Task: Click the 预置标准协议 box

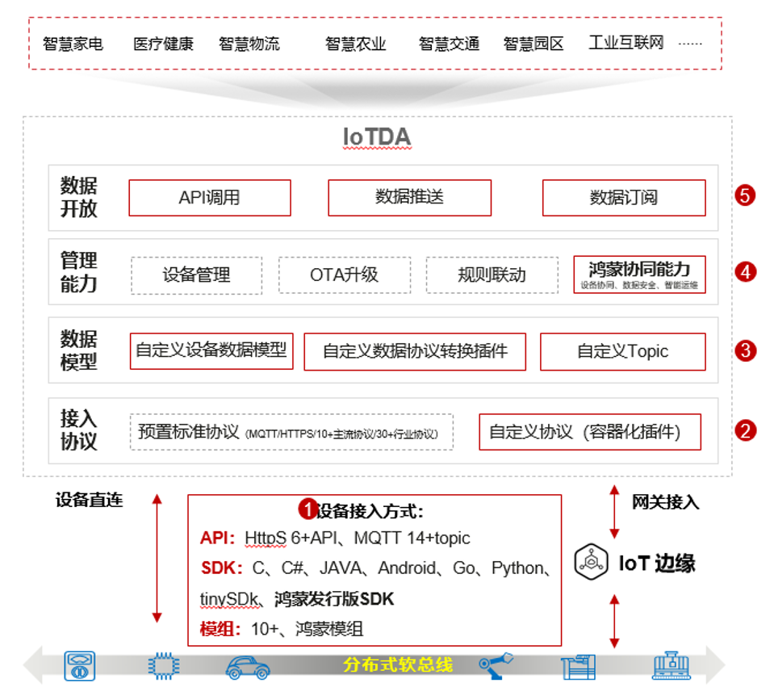Action: (291, 432)
